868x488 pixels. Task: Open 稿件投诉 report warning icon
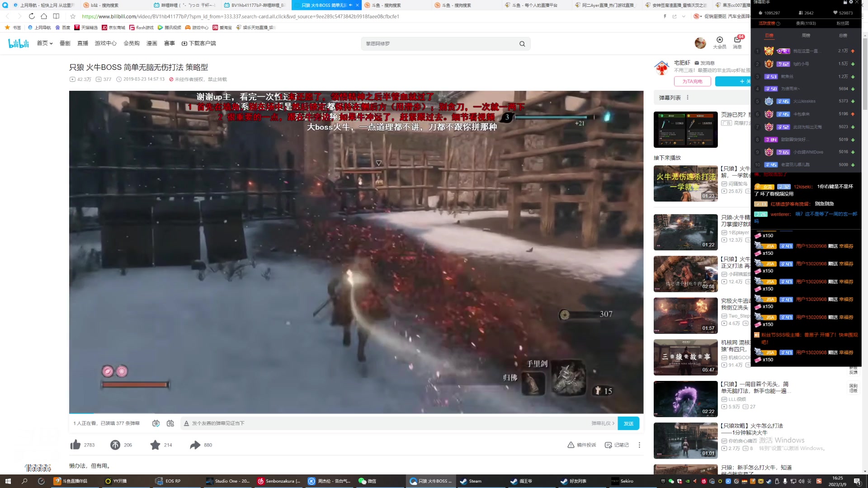[x=582, y=445]
